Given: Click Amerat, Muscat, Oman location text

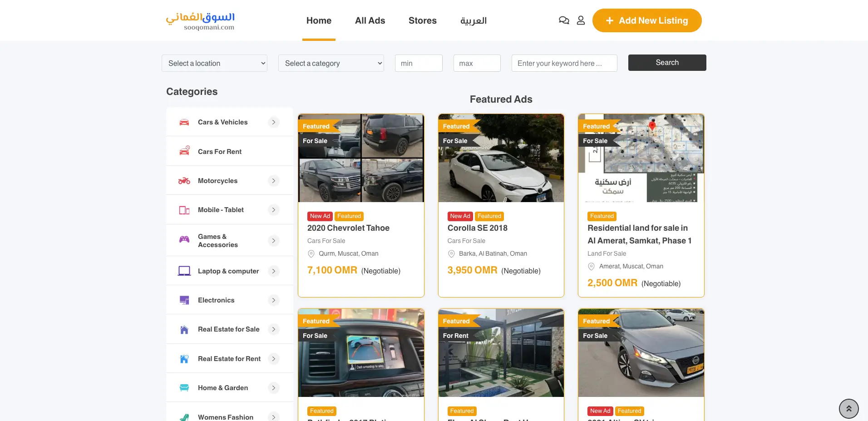Looking at the screenshot, I should [631, 266].
